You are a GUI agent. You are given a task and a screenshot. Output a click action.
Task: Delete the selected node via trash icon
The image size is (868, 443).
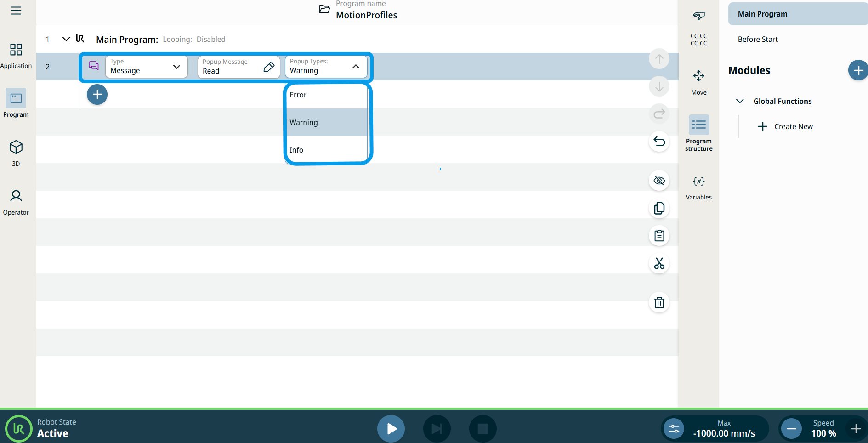659,302
